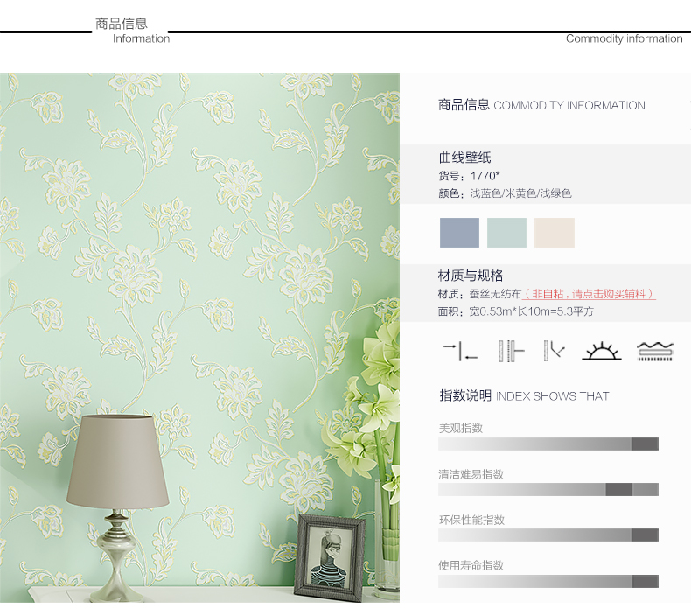Click the 材质与规格 section heading

tap(471, 276)
